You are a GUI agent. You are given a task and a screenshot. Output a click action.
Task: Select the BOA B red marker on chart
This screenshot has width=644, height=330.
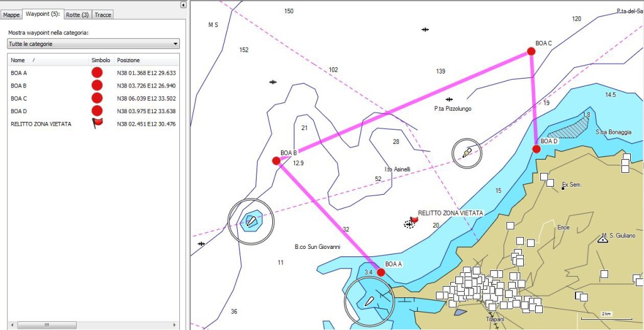click(275, 161)
